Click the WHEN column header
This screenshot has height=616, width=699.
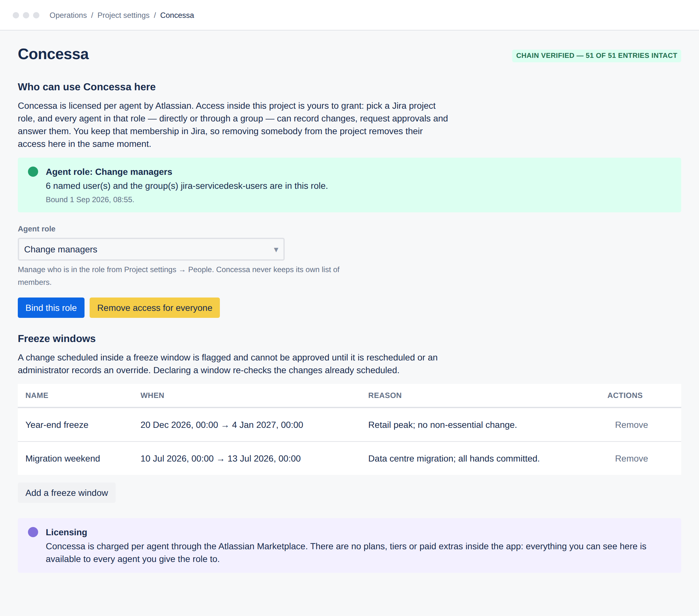coord(152,395)
